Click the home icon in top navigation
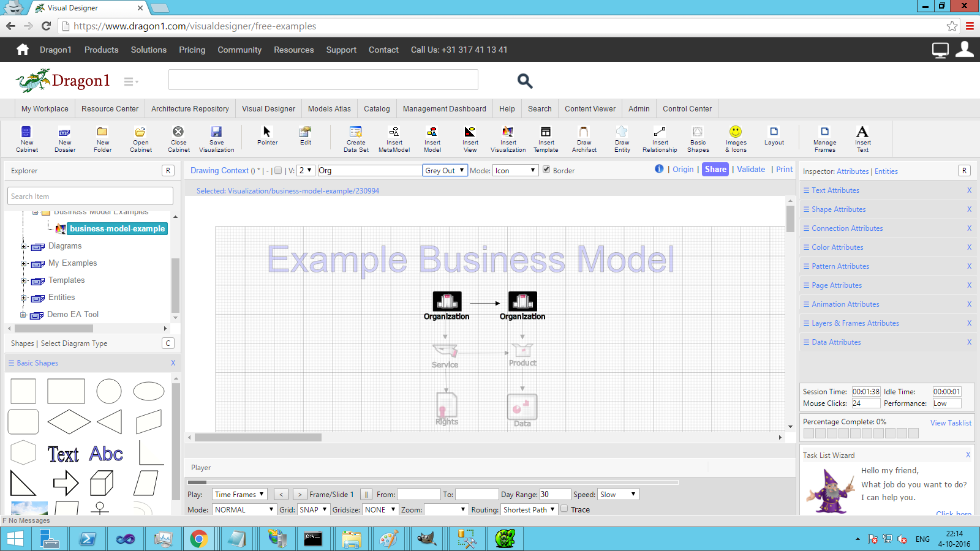This screenshot has width=980, height=551. click(23, 50)
